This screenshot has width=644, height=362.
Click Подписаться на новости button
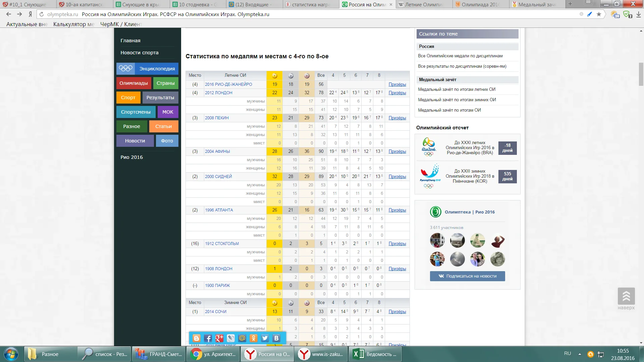tap(467, 276)
